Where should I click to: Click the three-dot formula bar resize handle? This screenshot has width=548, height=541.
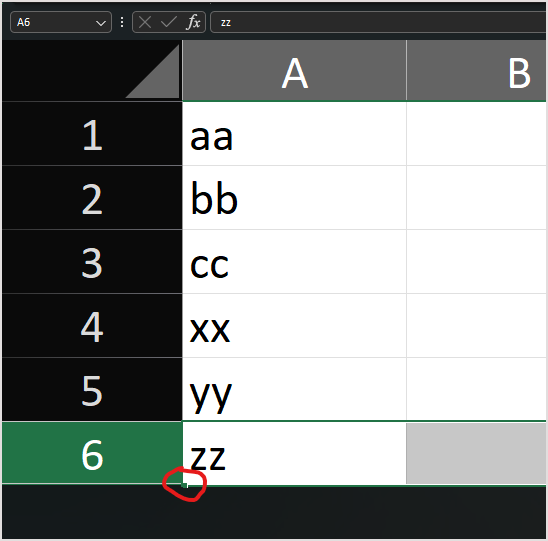coord(122,22)
